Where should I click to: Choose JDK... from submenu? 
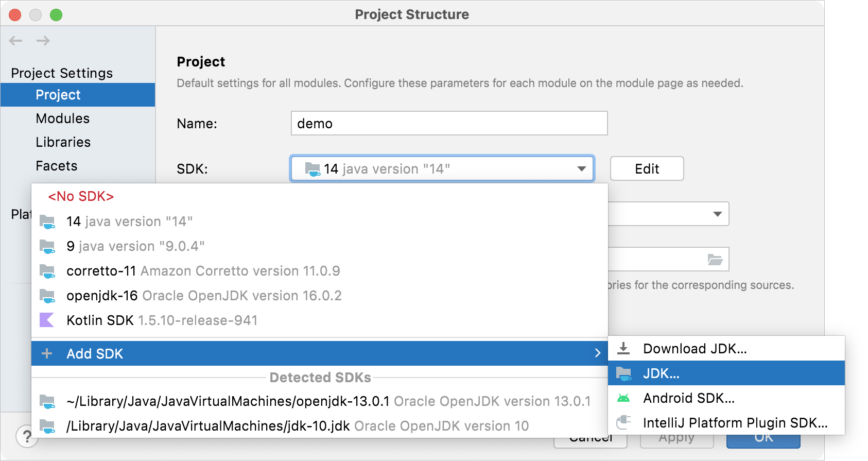tap(726, 373)
